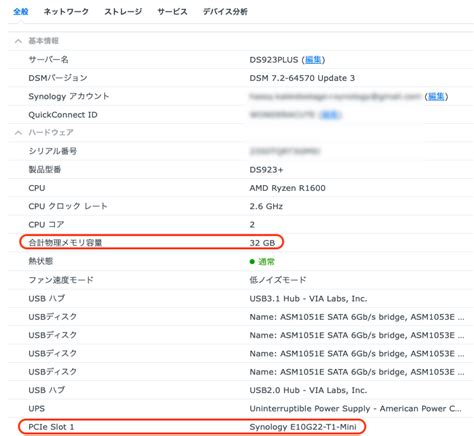Screen dimensions: 474x436
Task: Select AMD Ryzen R1600 value
Action: [x=287, y=188]
